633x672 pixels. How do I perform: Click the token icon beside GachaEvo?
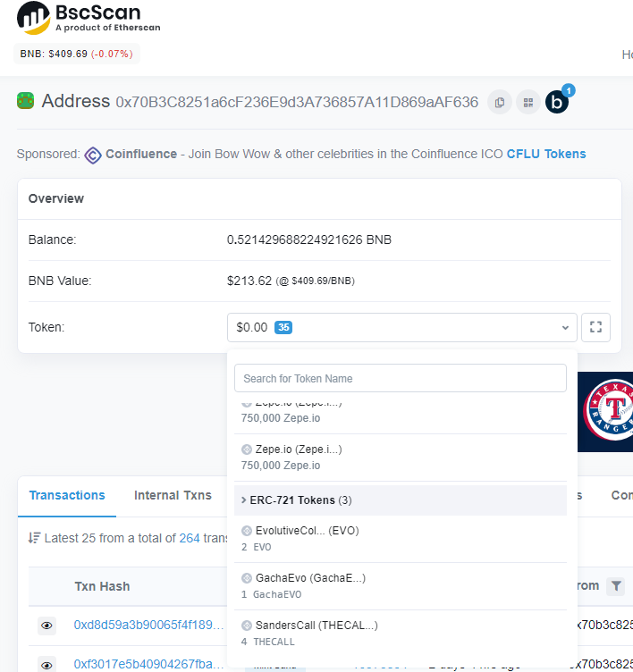(x=247, y=578)
